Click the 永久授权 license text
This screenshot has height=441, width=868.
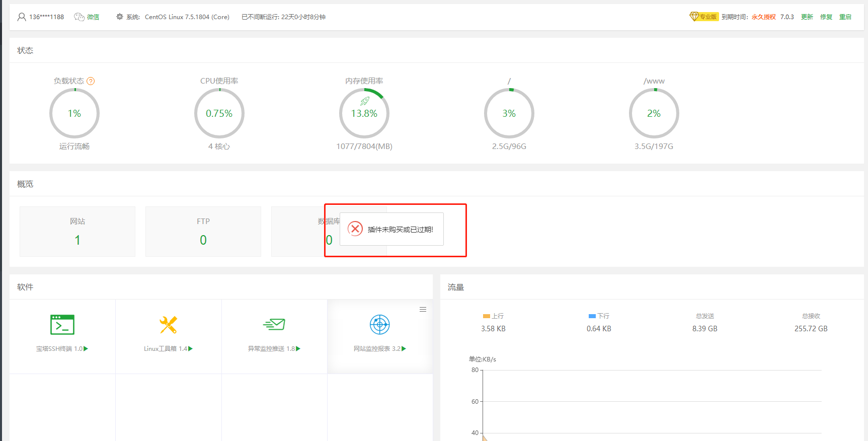[764, 17]
